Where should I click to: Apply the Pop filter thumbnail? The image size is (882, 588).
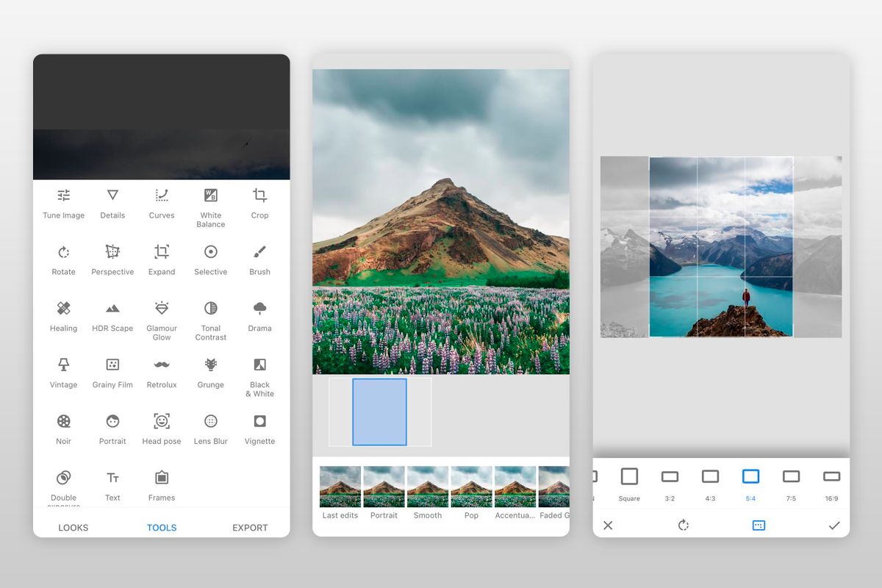point(471,487)
